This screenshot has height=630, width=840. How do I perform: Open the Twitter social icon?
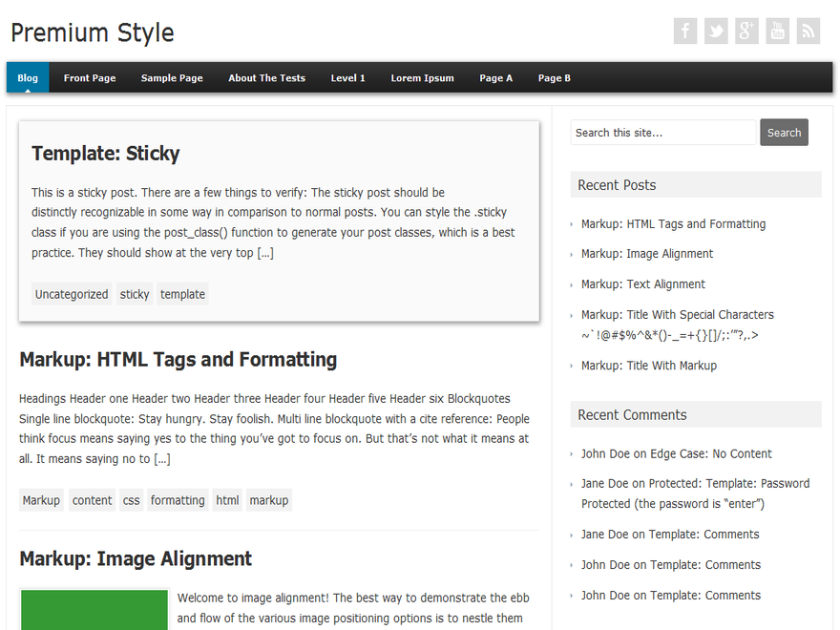tap(715, 31)
